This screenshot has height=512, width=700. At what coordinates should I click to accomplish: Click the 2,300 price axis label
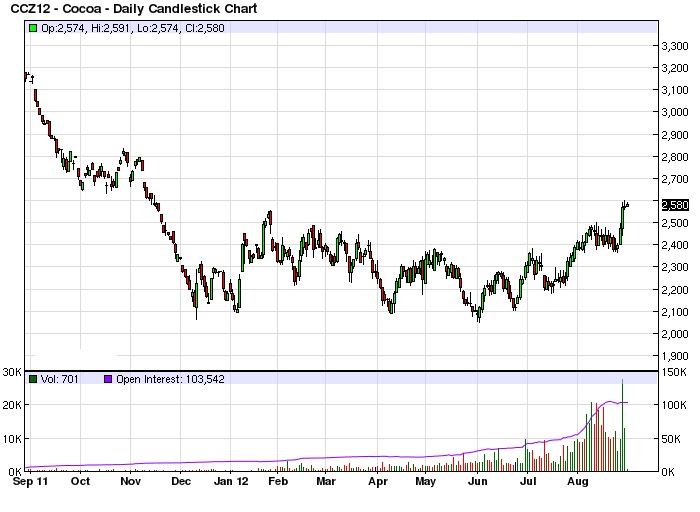[675, 267]
